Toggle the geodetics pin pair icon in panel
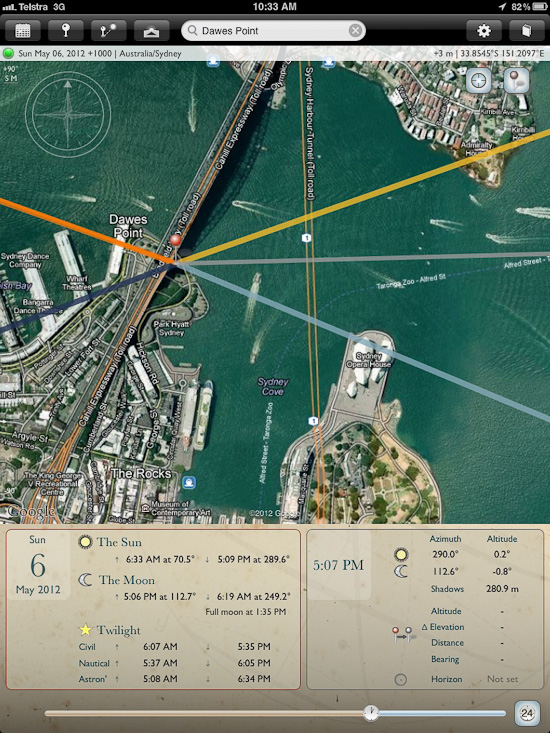Image resolution: width=550 pixels, height=733 pixels. pos(402,634)
